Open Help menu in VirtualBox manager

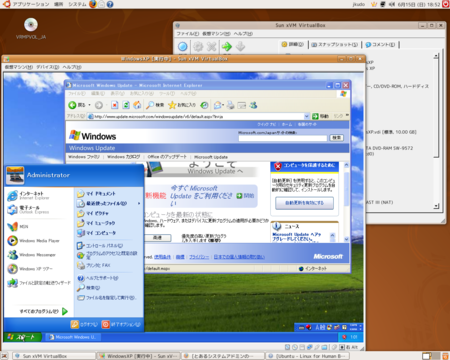[243, 34]
